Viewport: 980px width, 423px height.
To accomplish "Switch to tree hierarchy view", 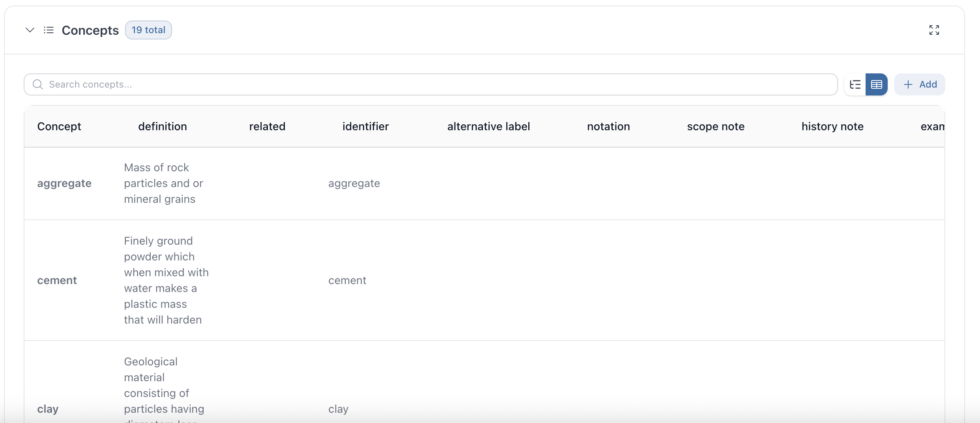I will coord(855,84).
